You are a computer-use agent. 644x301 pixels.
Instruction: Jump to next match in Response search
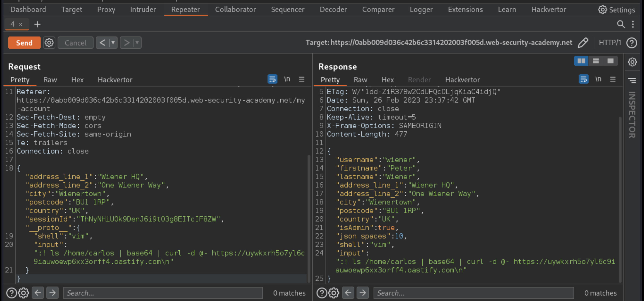362,292
